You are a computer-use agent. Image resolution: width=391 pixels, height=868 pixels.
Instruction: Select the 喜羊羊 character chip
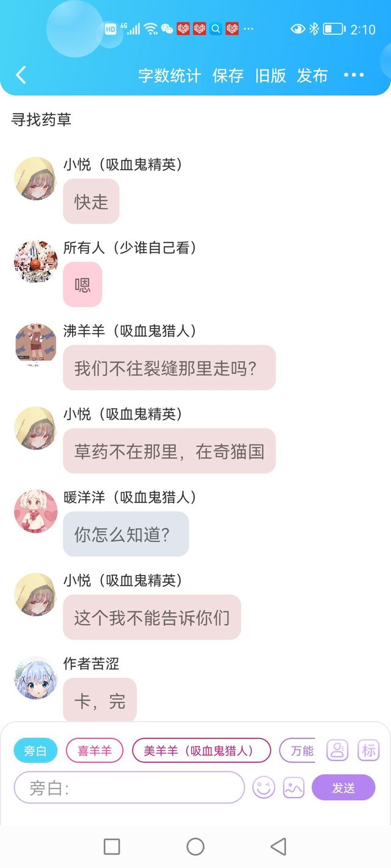[95, 751]
